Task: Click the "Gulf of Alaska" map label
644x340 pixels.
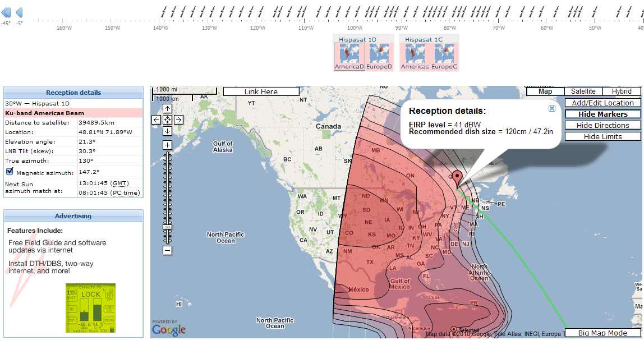Action: pos(223,146)
